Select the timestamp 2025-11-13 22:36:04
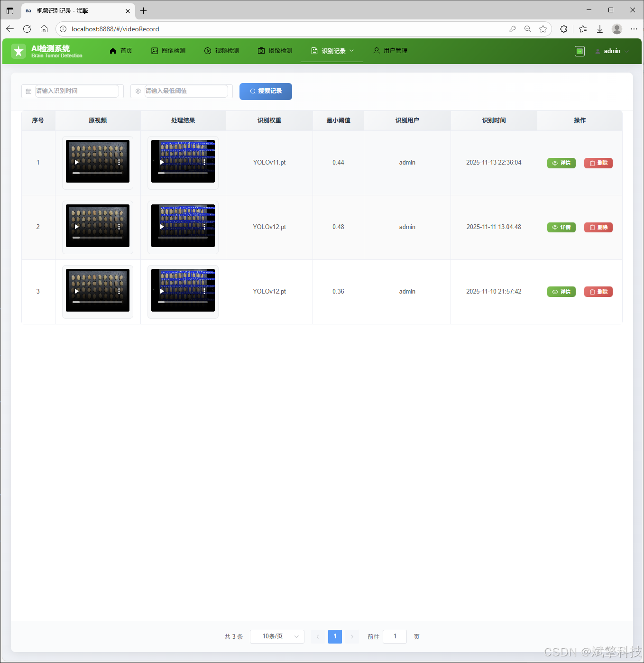 pos(494,163)
